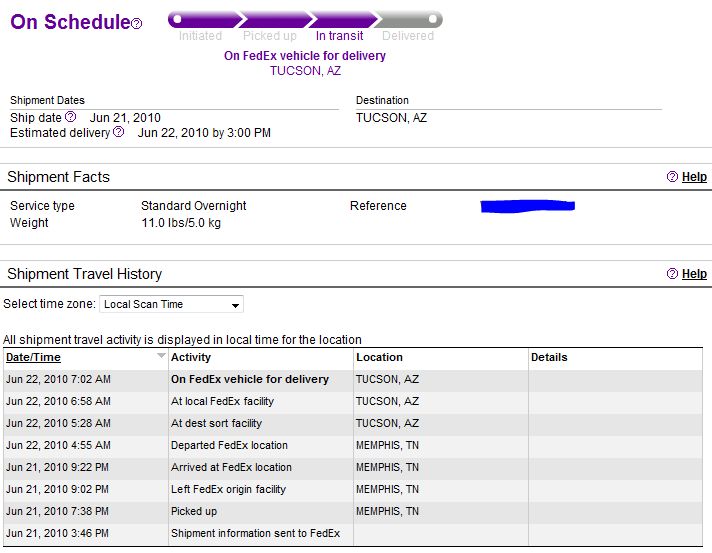Click help icon in Shipment Facts header
Image resolution: width=712 pixels, height=553 pixels.
tap(672, 177)
